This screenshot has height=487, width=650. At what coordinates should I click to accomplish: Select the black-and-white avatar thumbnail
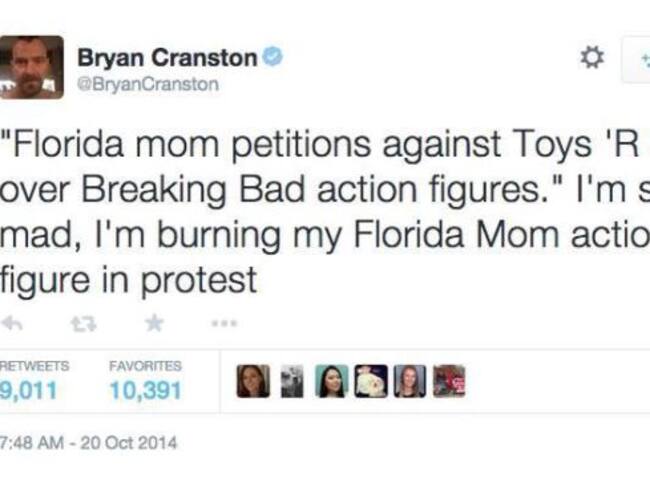[292, 381]
